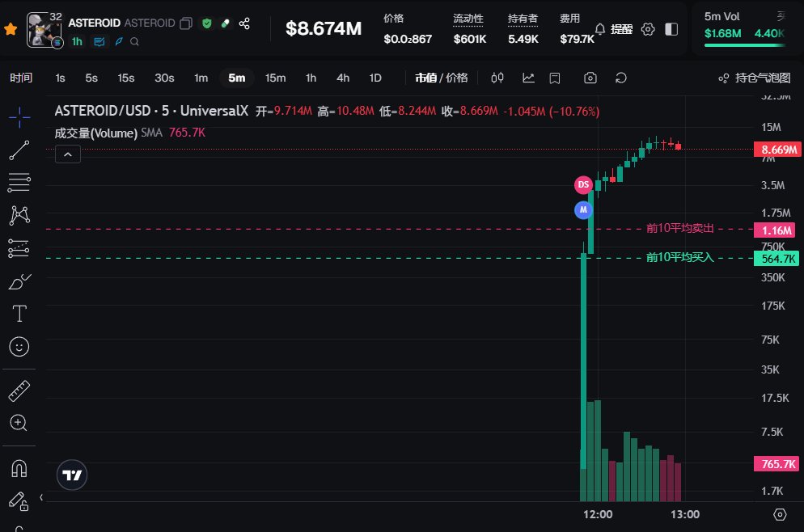Select the 5s timeframe

click(x=91, y=78)
